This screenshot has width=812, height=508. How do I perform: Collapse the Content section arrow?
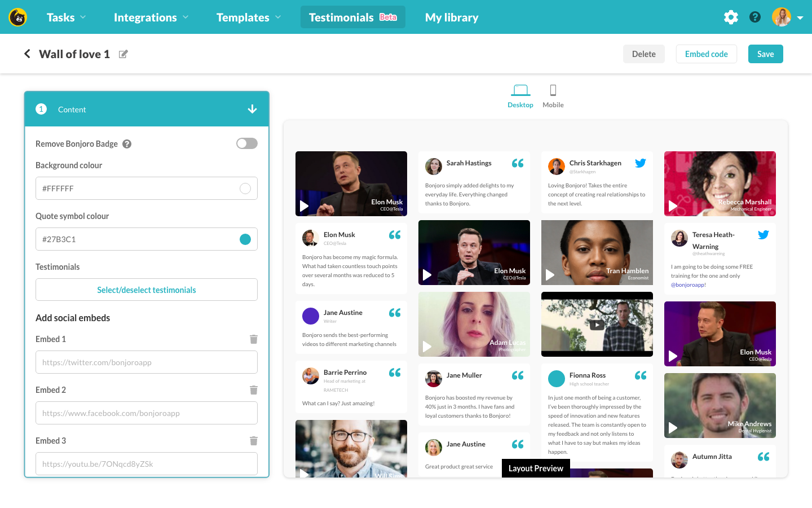click(252, 109)
